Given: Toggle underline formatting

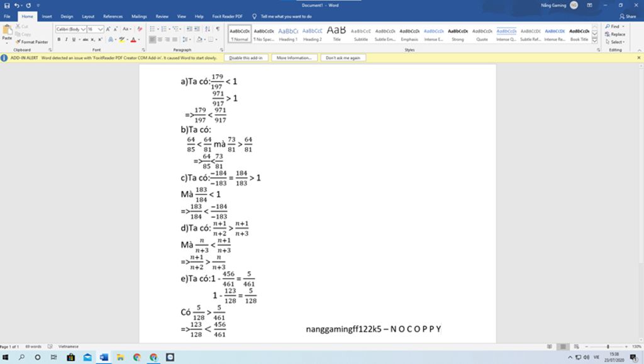Looking at the screenshot, I should point(74,40).
